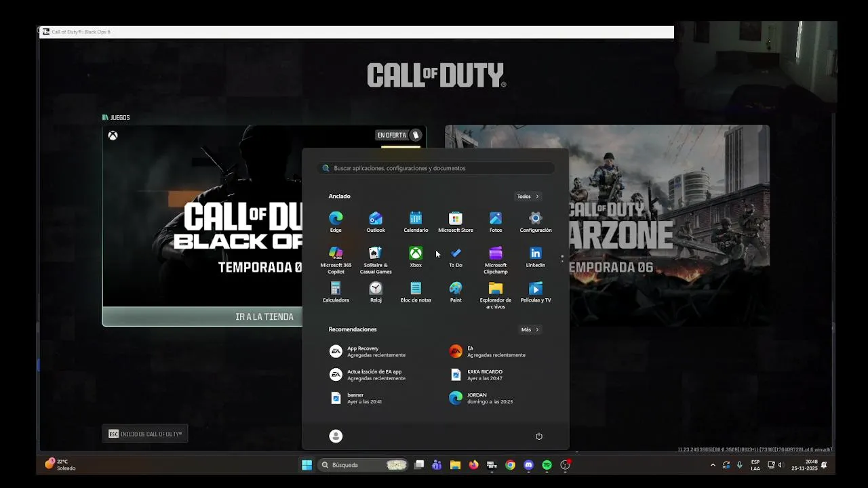This screenshot has width=868, height=488.
Task: Click the Call of Duty taskbar icon
Action: pyautogui.click(x=492, y=465)
